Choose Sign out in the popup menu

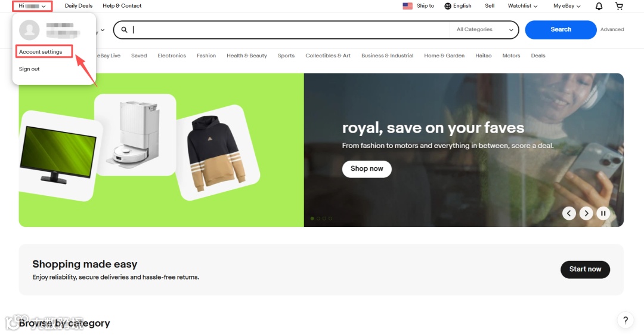tap(29, 69)
